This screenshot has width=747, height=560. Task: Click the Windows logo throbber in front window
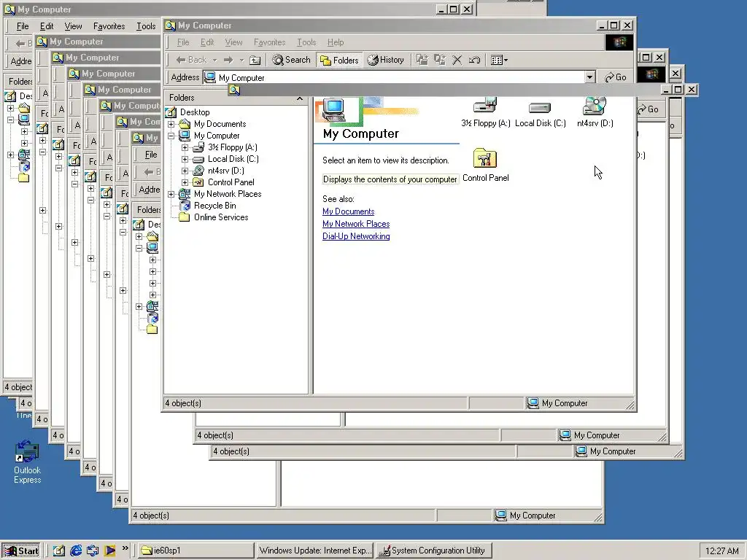pos(619,42)
